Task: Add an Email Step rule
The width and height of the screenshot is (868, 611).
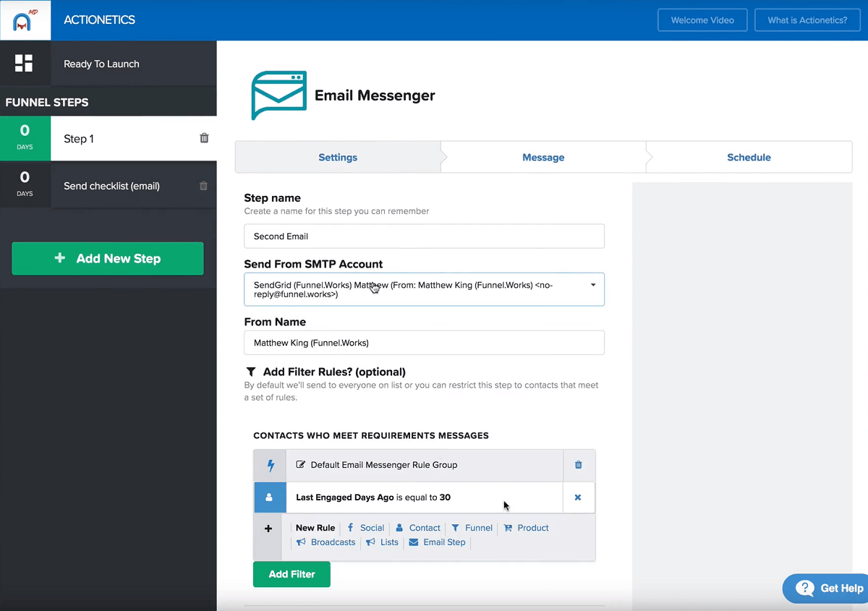Action: click(x=437, y=542)
